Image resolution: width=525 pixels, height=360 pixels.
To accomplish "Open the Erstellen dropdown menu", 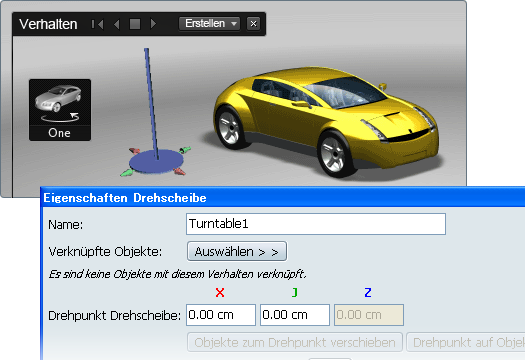I will tap(209, 24).
